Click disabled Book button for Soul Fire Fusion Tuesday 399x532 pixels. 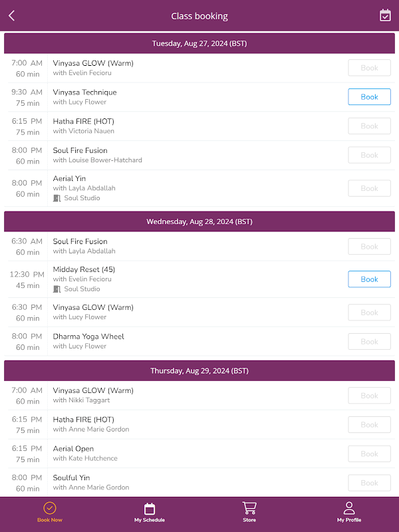369,155
